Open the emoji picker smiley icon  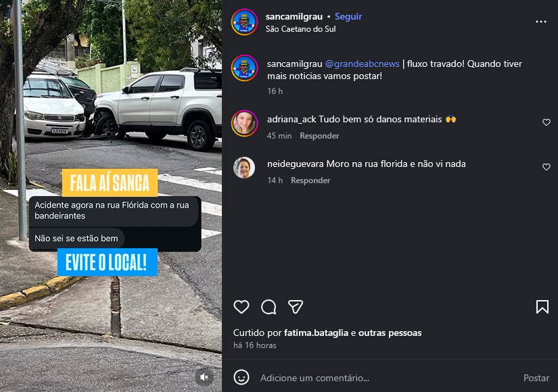click(241, 377)
